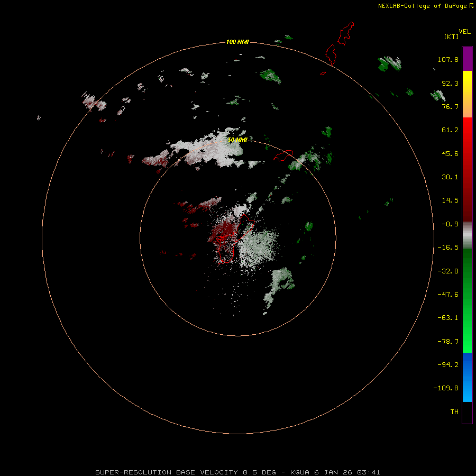The width and height of the screenshot is (476, 476).
Task: Click the purple segment of the velocity color bar
Action: point(467,59)
